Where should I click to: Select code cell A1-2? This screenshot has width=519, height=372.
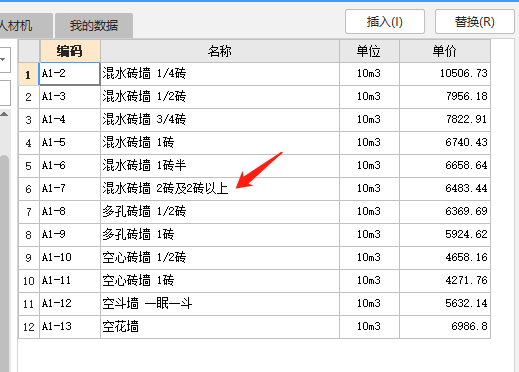pos(70,74)
